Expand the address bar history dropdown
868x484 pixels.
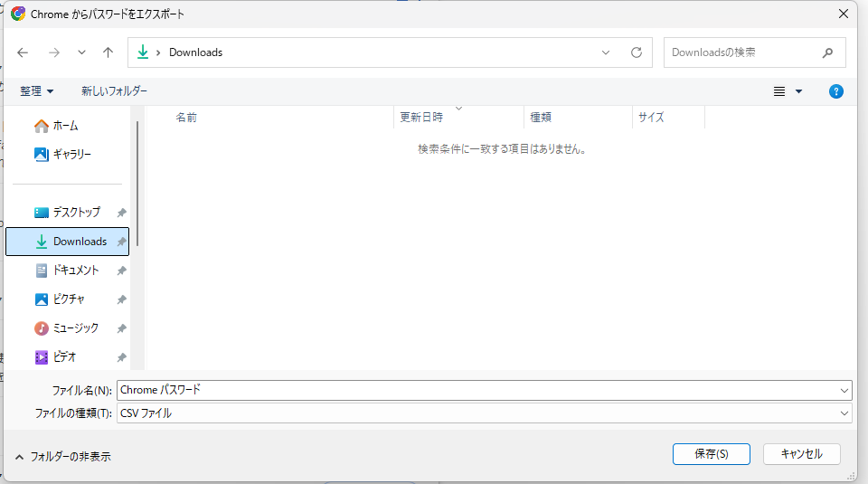pyautogui.click(x=606, y=52)
